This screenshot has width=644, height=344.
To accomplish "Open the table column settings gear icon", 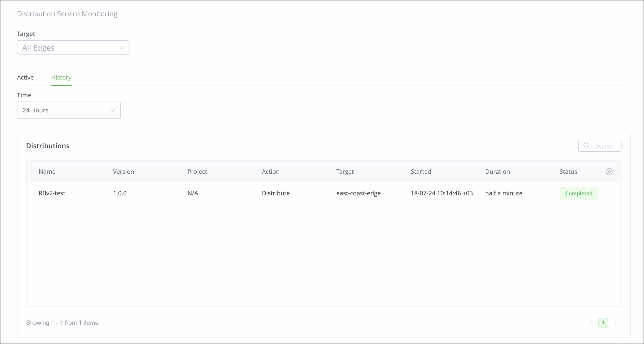I will (609, 172).
